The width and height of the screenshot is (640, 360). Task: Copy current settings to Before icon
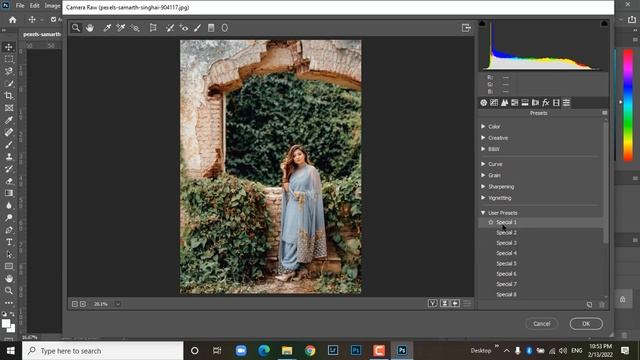point(455,303)
